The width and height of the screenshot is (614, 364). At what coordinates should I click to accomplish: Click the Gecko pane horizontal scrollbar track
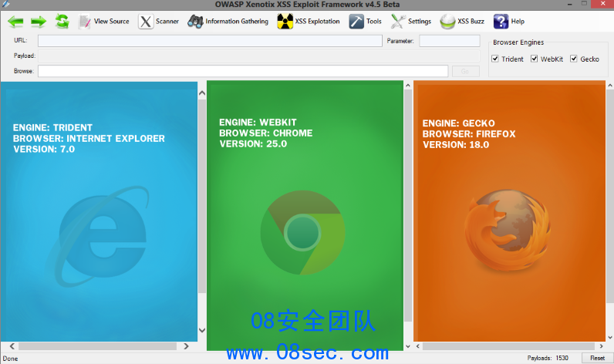(x=508, y=346)
